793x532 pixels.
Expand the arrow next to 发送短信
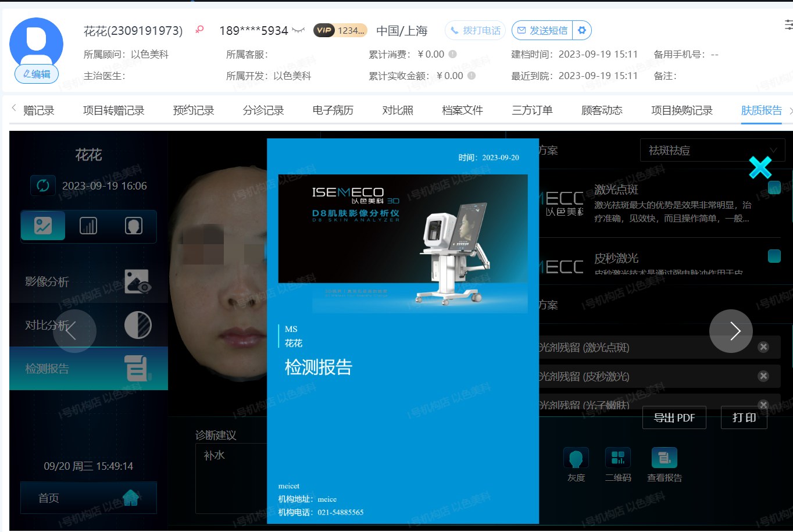point(582,30)
